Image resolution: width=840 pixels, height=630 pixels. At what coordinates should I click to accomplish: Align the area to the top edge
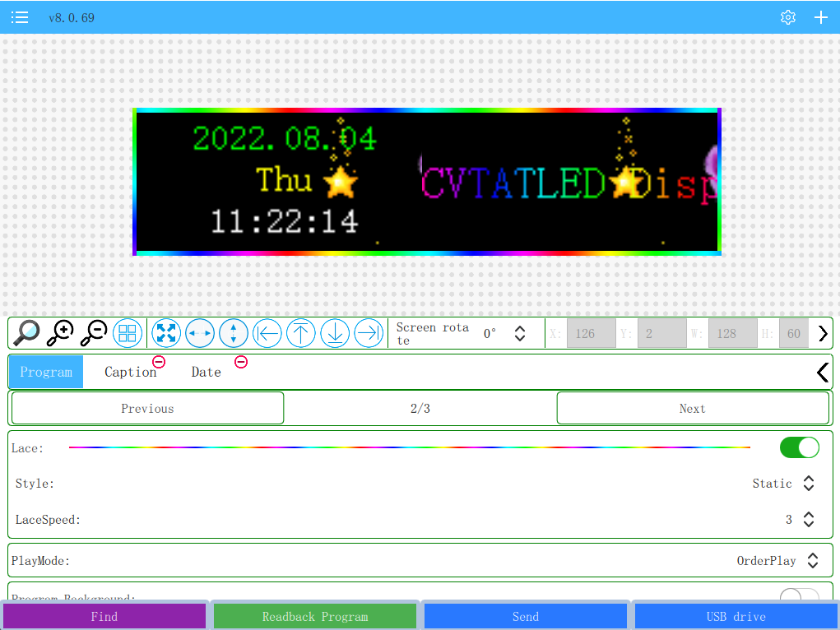[301, 333]
